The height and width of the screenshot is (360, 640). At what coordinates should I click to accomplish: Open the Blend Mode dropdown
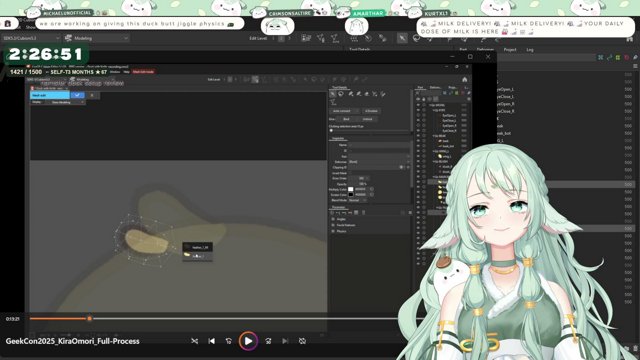click(357, 200)
